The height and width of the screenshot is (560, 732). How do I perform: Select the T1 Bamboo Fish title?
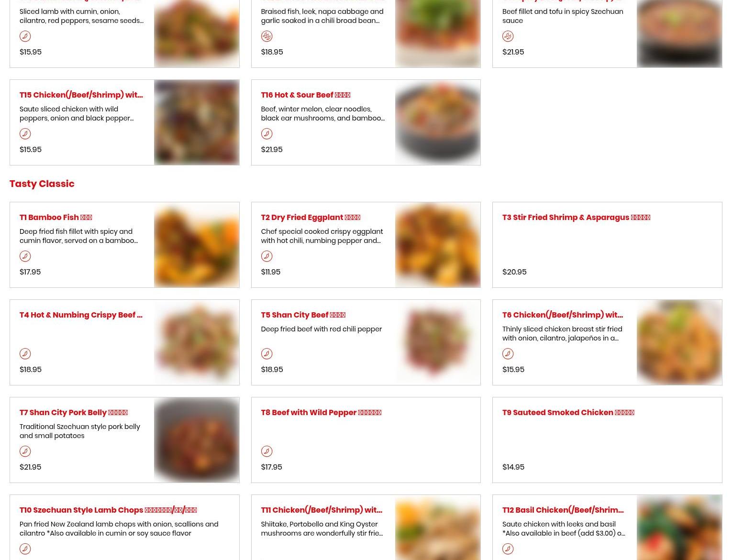[x=55, y=217]
